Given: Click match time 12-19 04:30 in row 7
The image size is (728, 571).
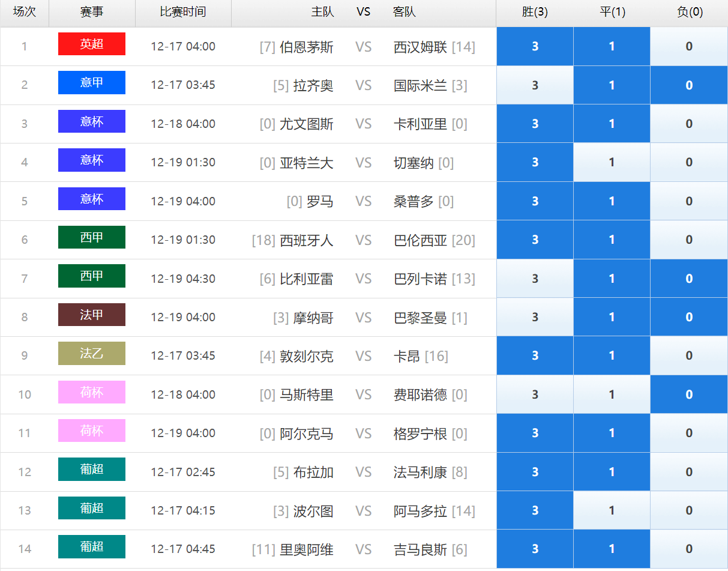Looking at the screenshot, I should pyautogui.click(x=183, y=279).
